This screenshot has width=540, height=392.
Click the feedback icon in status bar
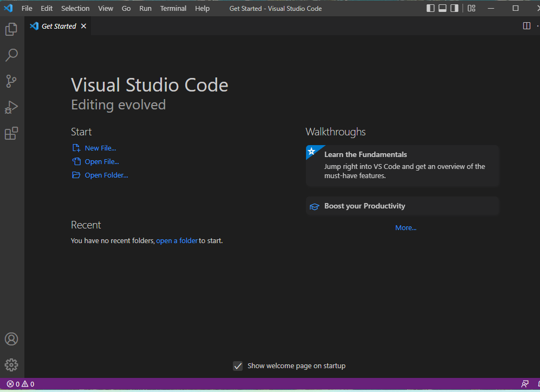pyautogui.click(x=525, y=384)
